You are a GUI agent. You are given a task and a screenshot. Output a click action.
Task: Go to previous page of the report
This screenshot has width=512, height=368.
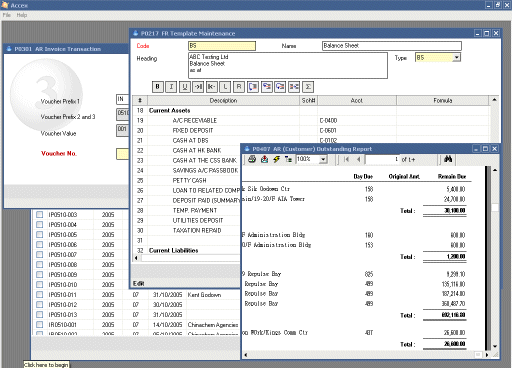[358, 159]
